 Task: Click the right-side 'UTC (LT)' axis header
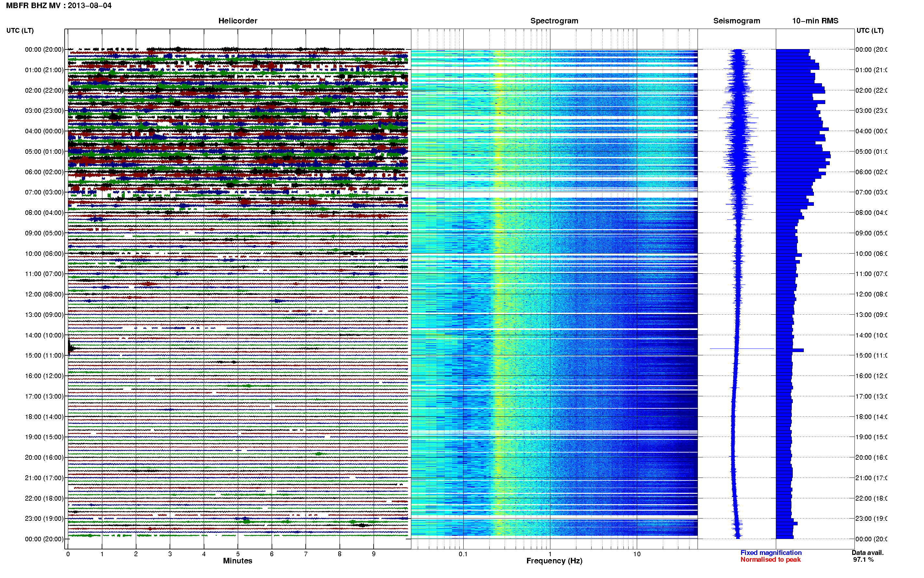click(870, 31)
